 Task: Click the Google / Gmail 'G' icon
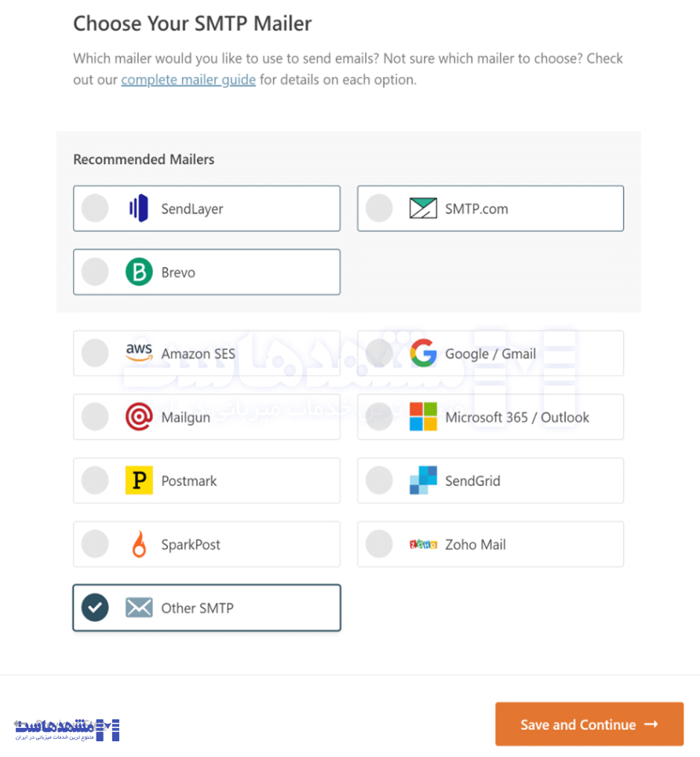tap(424, 353)
